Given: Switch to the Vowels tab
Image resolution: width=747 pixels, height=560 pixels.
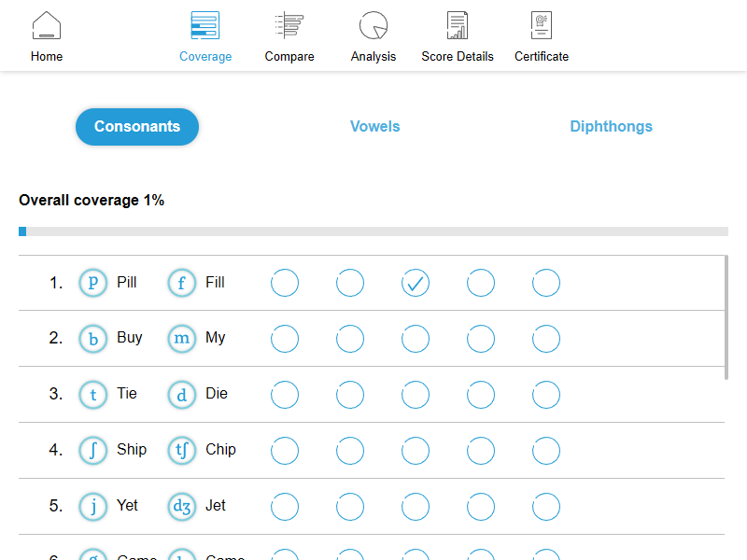Looking at the screenshot, I should pos(375,127).
